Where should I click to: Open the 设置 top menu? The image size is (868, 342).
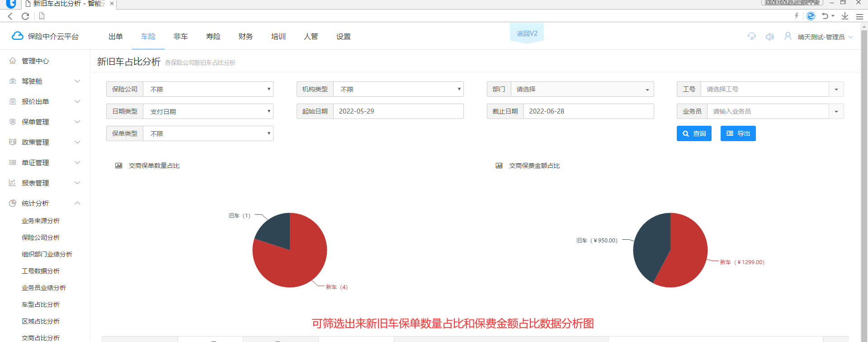pos(344,36)
